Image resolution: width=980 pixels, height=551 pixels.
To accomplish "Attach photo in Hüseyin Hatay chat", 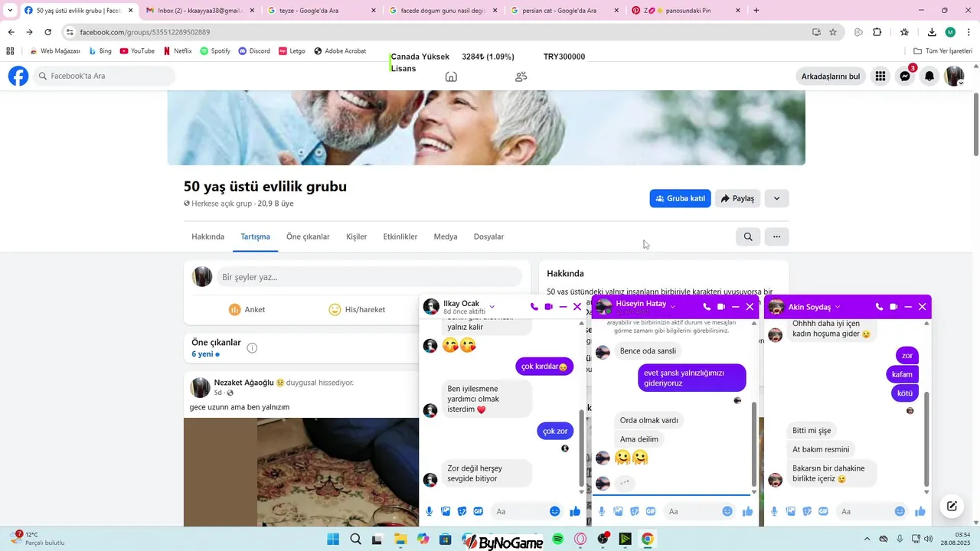I will (x=618, y=511).
